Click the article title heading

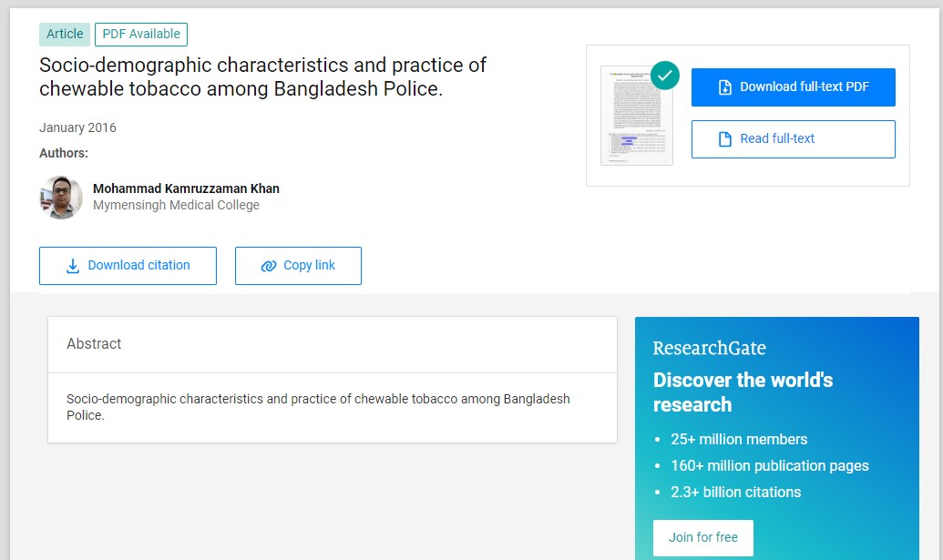[262, 77]
